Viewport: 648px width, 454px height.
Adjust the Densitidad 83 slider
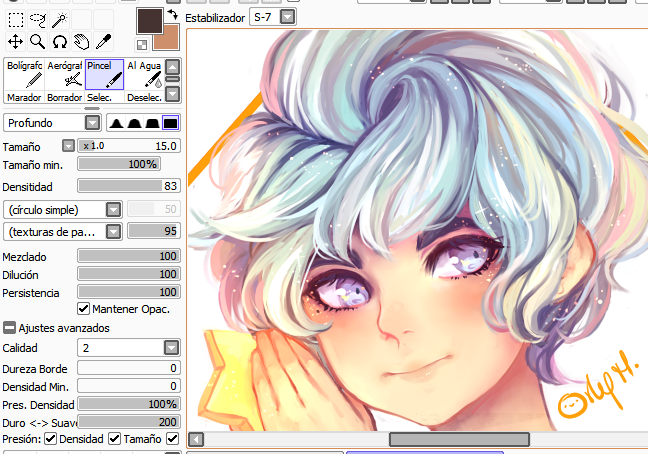point(129,186)
